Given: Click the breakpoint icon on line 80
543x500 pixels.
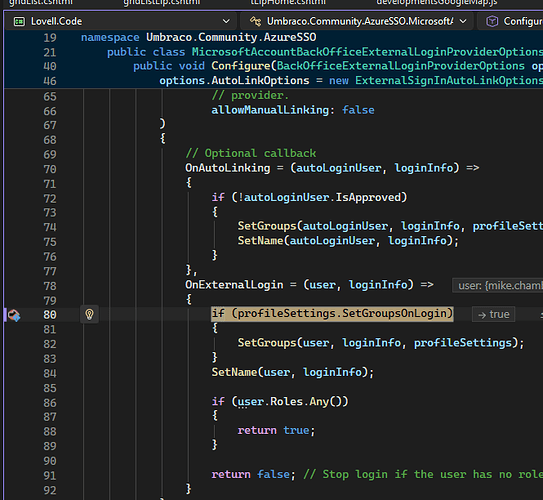Looking at the screenshot, I should 14,315.
